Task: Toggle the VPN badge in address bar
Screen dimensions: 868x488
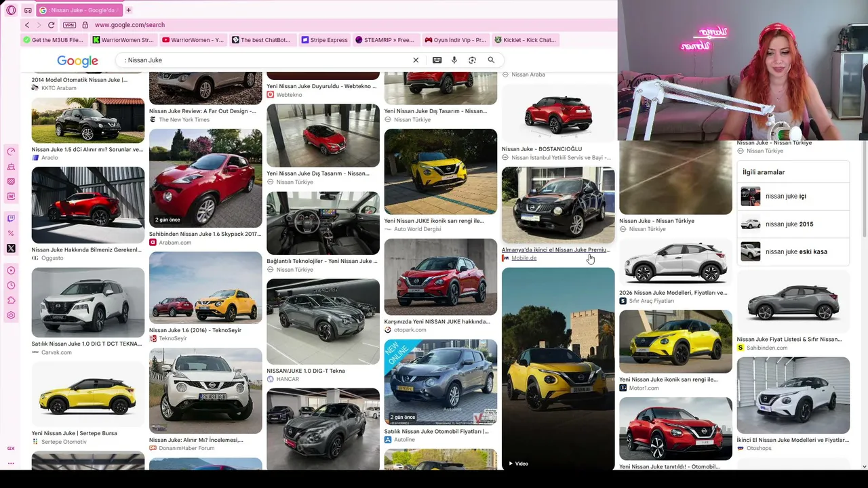Action: (x=69, y=25)
